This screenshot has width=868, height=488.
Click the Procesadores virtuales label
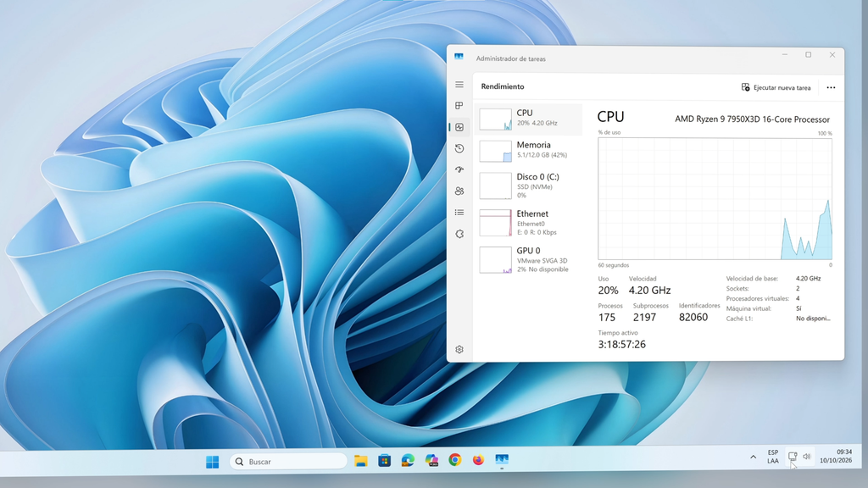(757, 298)
